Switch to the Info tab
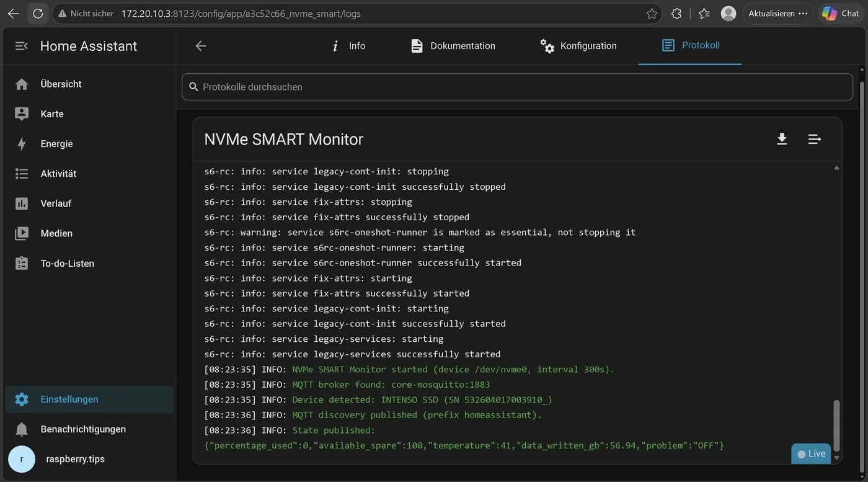This screenshot has width=868, height=482. click(x=348, y=46)
